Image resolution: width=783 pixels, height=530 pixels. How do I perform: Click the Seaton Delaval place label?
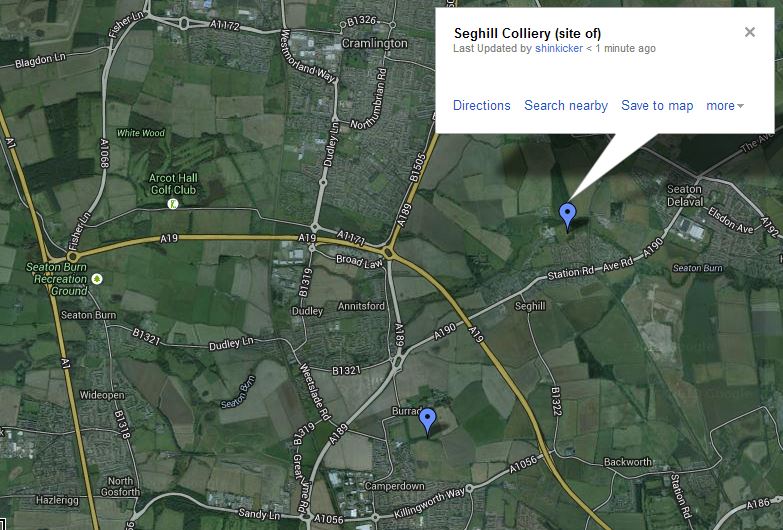click(x=685, y=195)
